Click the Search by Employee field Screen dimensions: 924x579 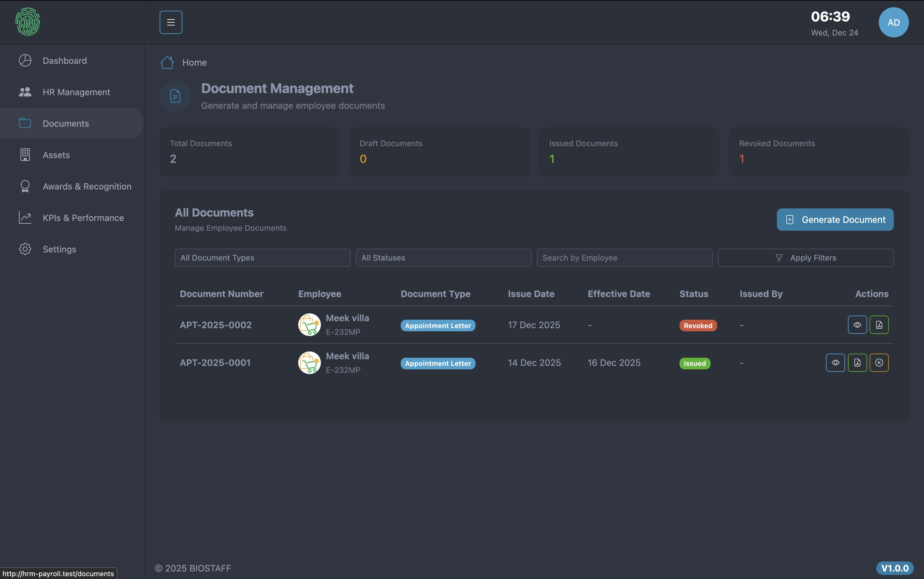(x=624, y=258)
